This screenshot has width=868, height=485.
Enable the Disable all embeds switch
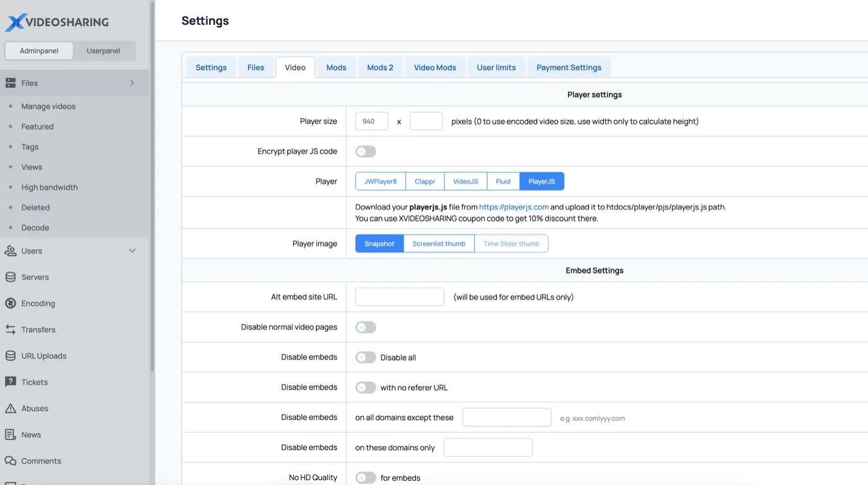pos(366,357)
